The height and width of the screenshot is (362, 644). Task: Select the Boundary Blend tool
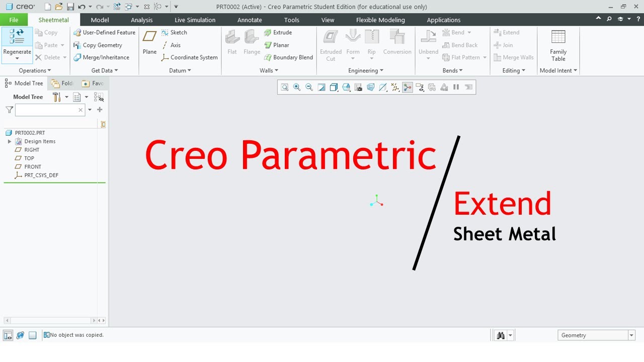288,57
